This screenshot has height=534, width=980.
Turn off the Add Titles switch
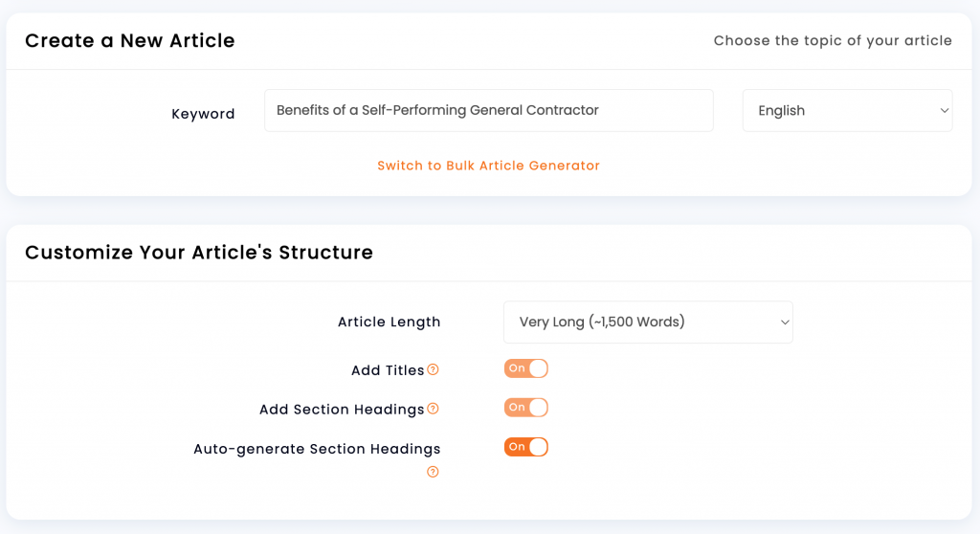(x=526, y=368)
